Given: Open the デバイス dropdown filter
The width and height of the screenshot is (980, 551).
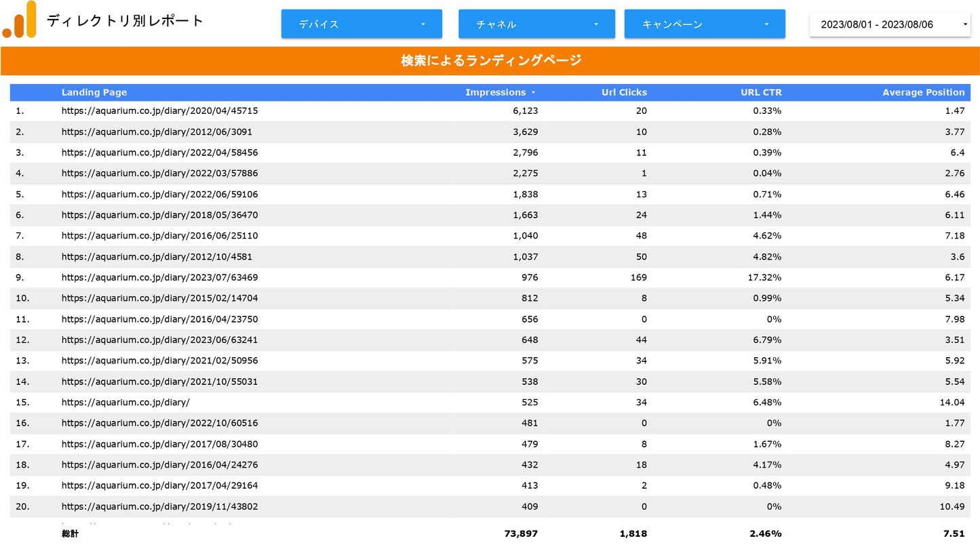Looking at the screenshot, I should [361, 24].
